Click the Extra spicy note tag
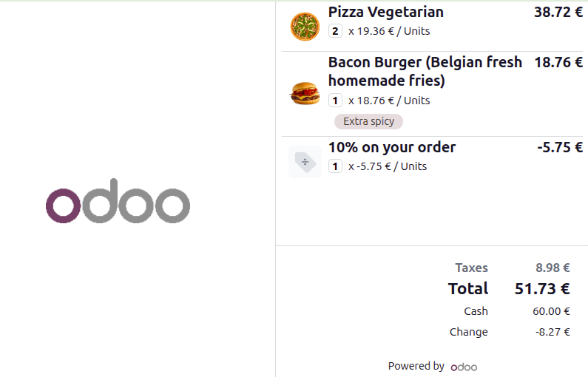The width and height of the screenshot is (588, 377). click(368, 121)
